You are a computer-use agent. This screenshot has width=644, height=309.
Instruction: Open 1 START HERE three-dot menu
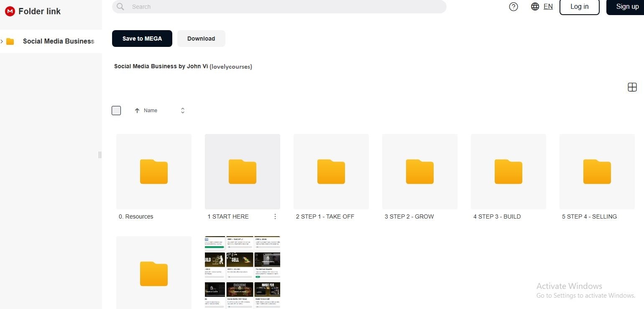click(275, 216)
